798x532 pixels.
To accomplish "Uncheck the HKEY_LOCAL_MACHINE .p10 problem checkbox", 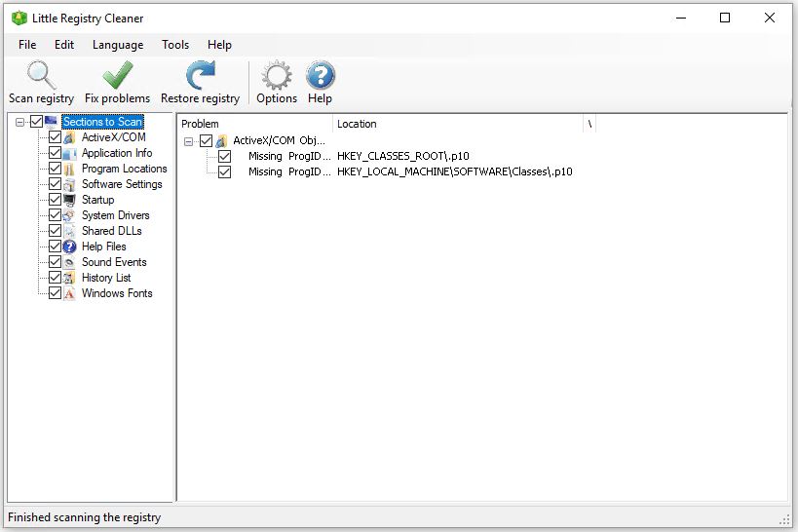I will click(x=224, y=172).
